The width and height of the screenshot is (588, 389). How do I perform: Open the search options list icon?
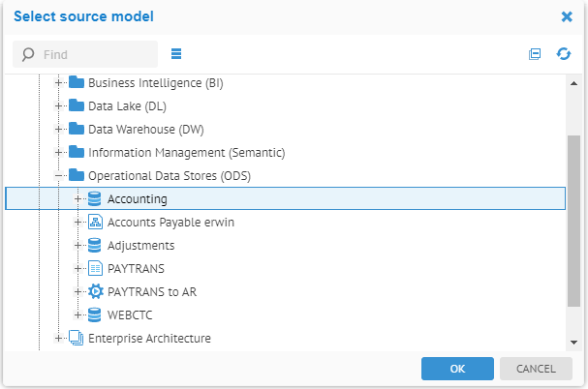point(176,54)
